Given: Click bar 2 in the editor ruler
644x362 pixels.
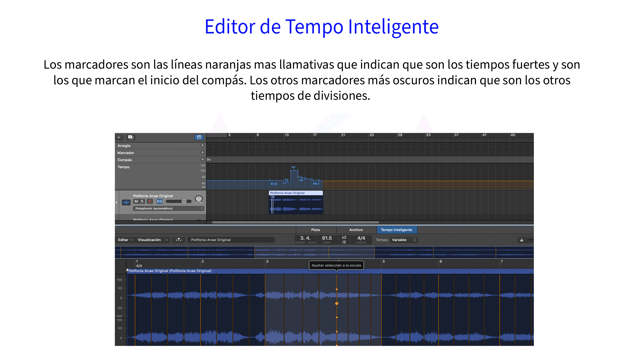Looking at the screenshot, I should [x=202, y=262].
